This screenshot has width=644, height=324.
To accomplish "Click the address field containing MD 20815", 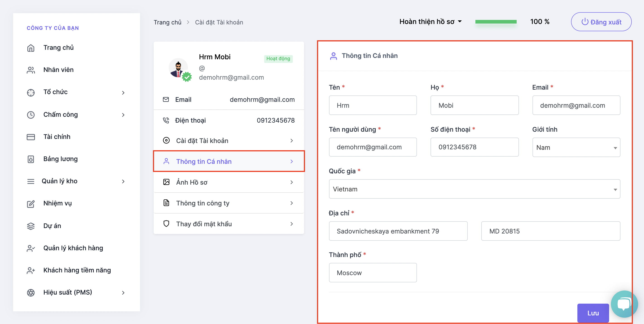I will [x=550, y=231].
